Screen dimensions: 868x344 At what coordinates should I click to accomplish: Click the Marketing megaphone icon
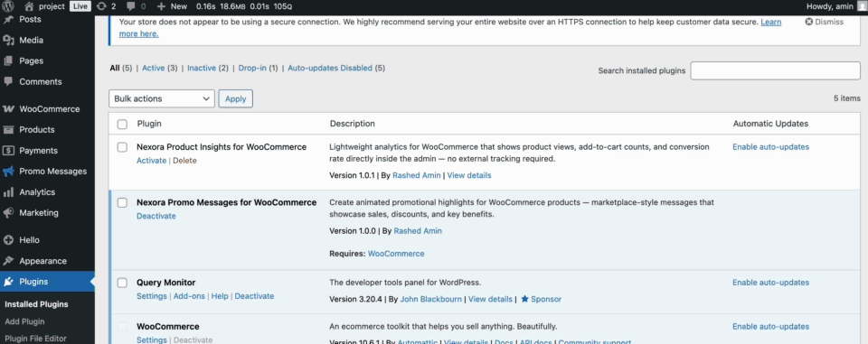[x=8, y=213]
